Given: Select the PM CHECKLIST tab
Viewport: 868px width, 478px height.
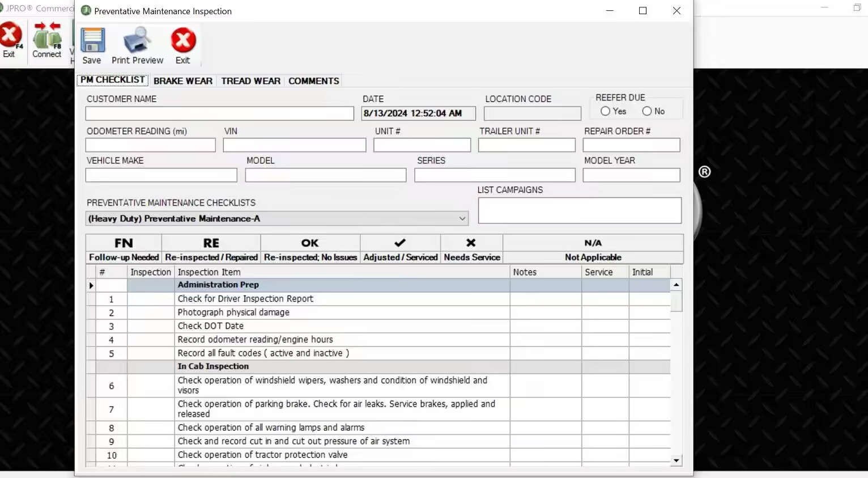Looking at the screenshot, I should pyautogui.click(x=112, y=80).
